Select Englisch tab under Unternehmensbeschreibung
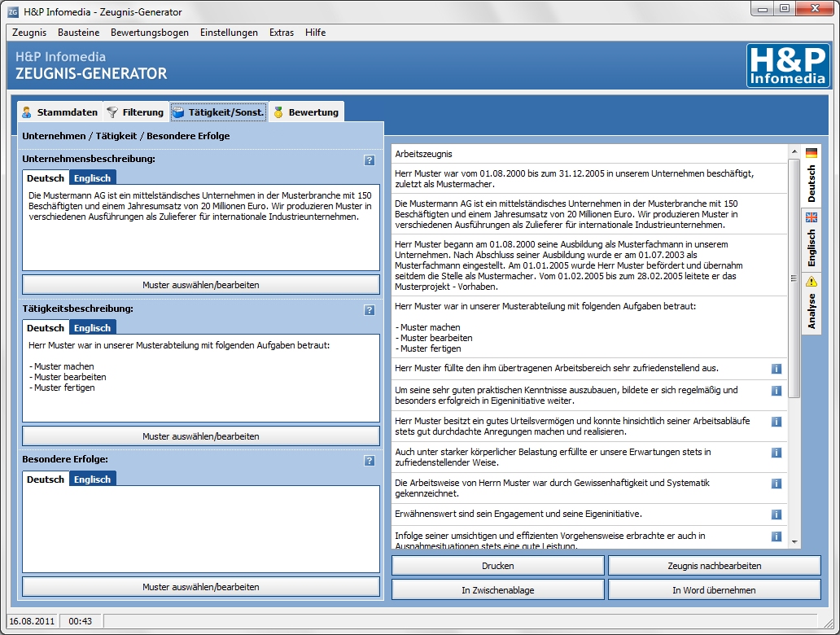 (x=92, y=178)
